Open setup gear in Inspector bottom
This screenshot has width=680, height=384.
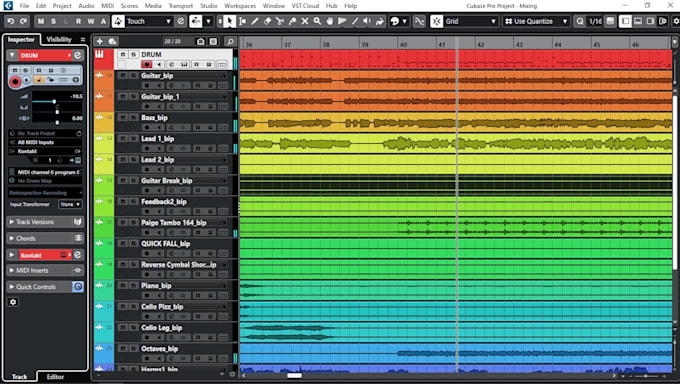(x=13, y=302)
